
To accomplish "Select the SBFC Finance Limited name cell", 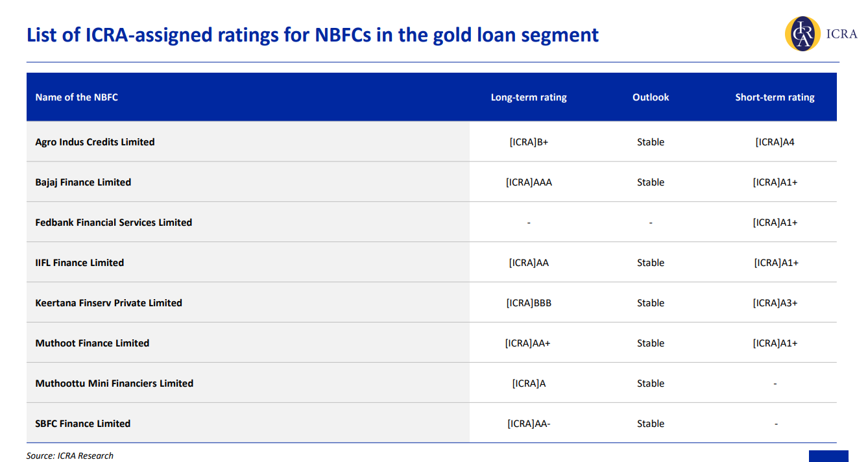I will pos(82,424).
